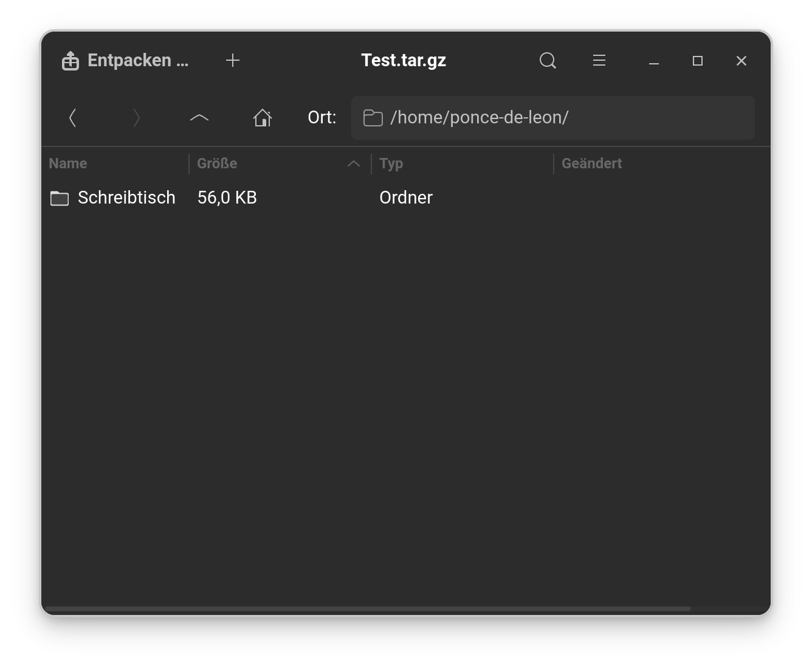812x666 pixels.
Task: Add files with the plus button
Action: [x=233, y=61]
